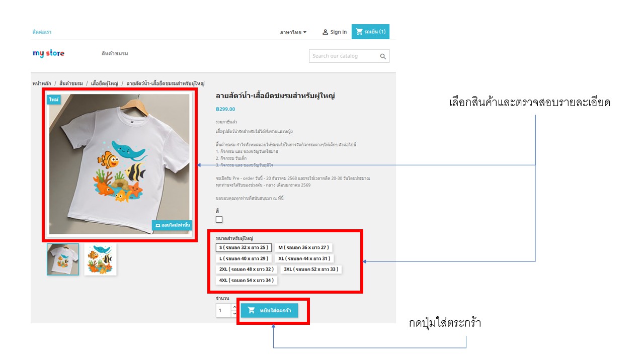The height and width of the screenshot is (362, 644).
Task: Open เสื้อยืดผู้ใหญ่ breadcrumb link
Action: coord(105,83)
